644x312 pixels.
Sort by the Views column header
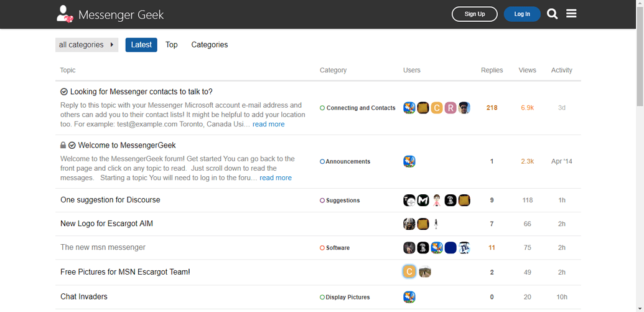(x=528, y=70)
